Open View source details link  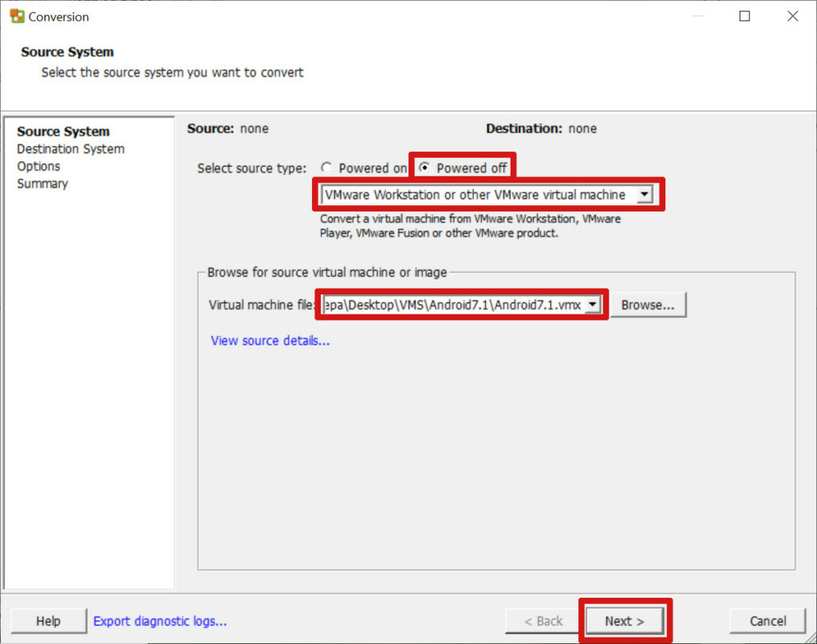point(270,341)
